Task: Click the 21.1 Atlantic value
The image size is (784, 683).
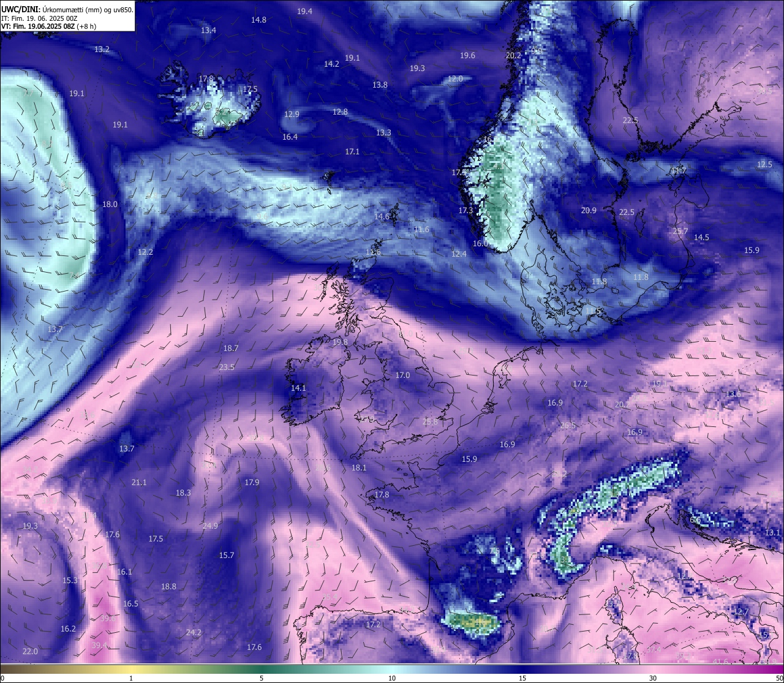Action: (x=139, y=483)
